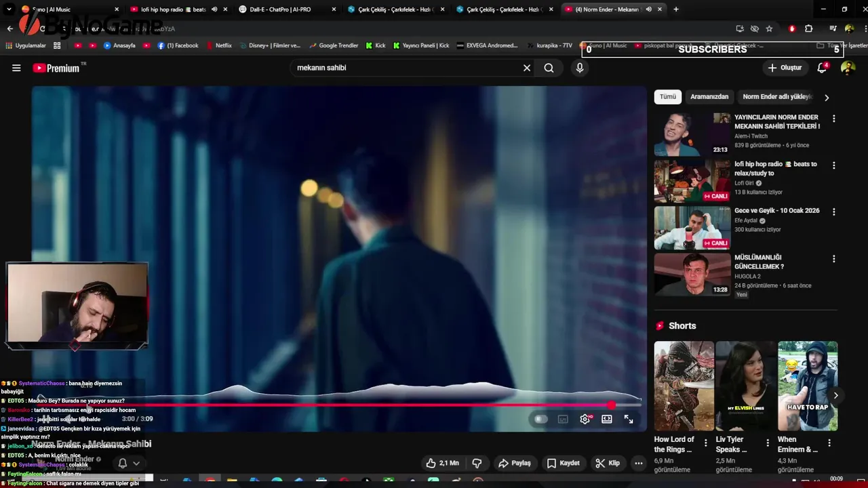
Task: Open Google Trendler bookmark
Action: pos(334,45)
